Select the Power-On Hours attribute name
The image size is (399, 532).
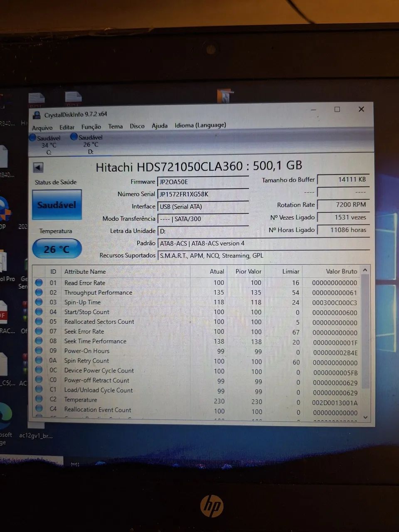(87, 351)
